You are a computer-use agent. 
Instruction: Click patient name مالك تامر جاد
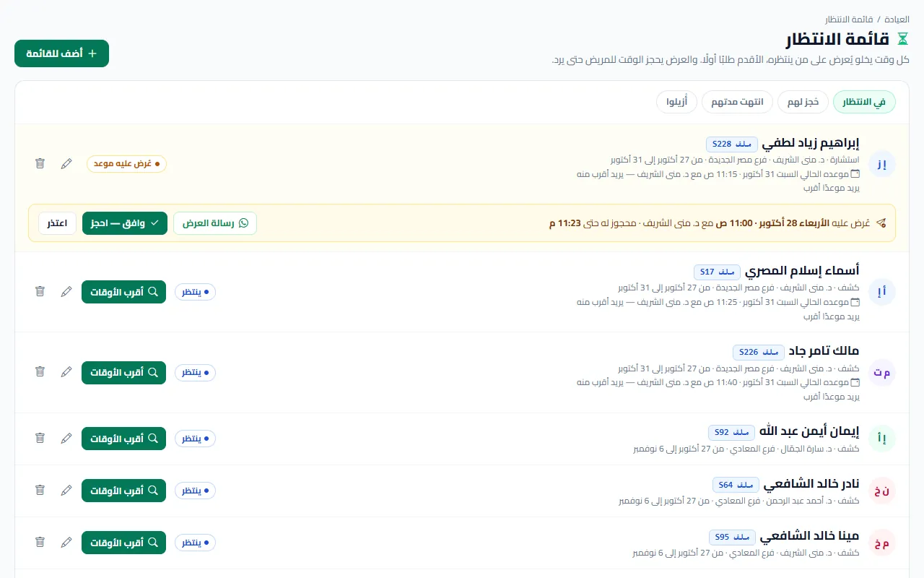(x=824, y=352)
